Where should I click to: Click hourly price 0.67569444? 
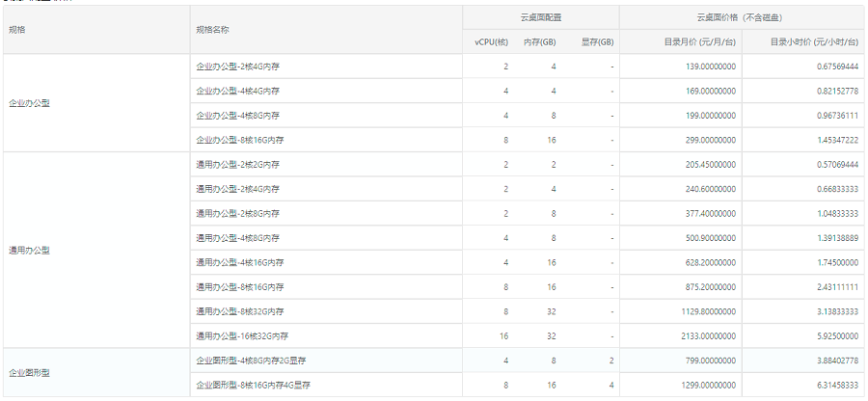pyautogui.click(x=837, y=67)
